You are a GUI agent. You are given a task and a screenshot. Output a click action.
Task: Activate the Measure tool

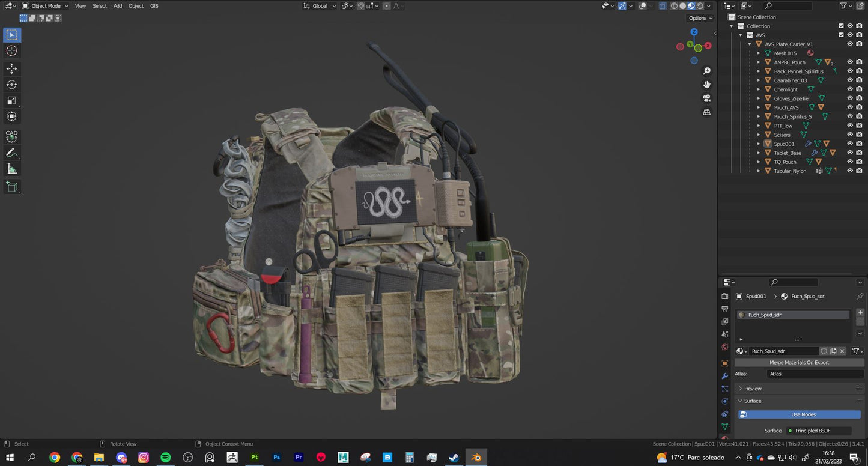point(11,169)
